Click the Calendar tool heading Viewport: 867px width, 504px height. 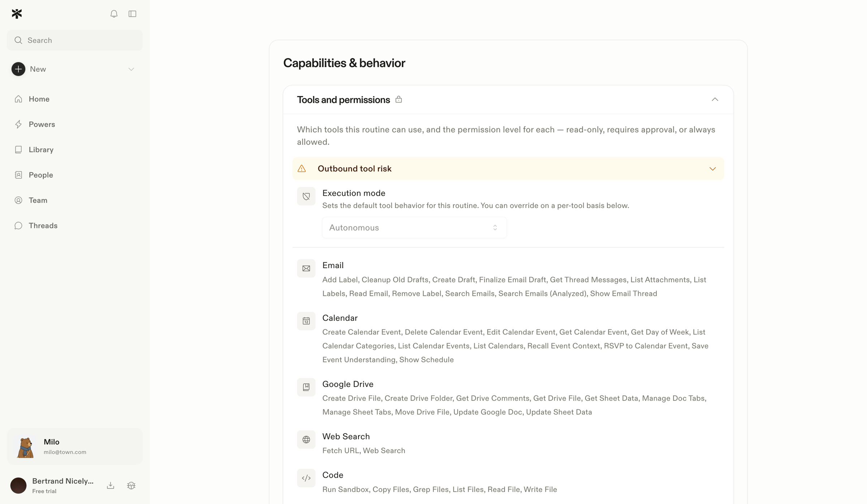pos(340,318)
